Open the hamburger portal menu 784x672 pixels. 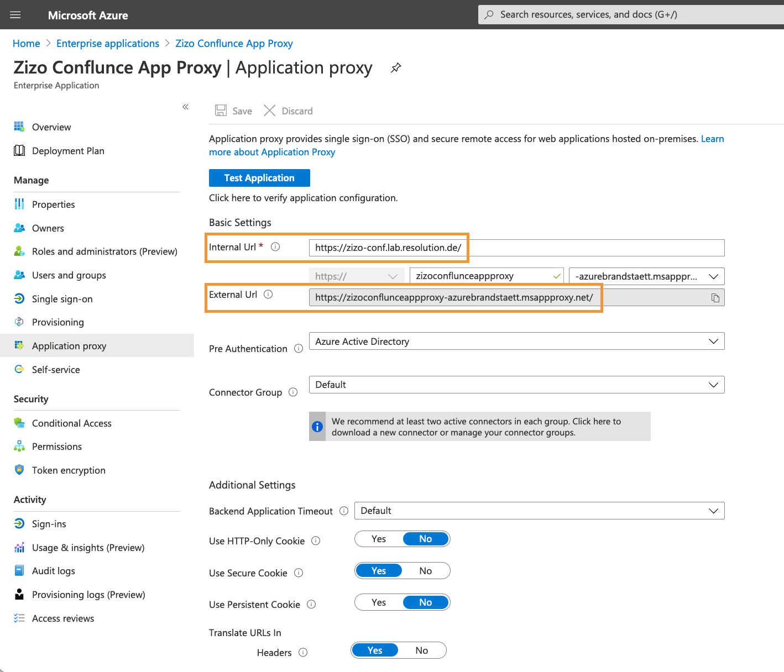(x=15, y=15)
